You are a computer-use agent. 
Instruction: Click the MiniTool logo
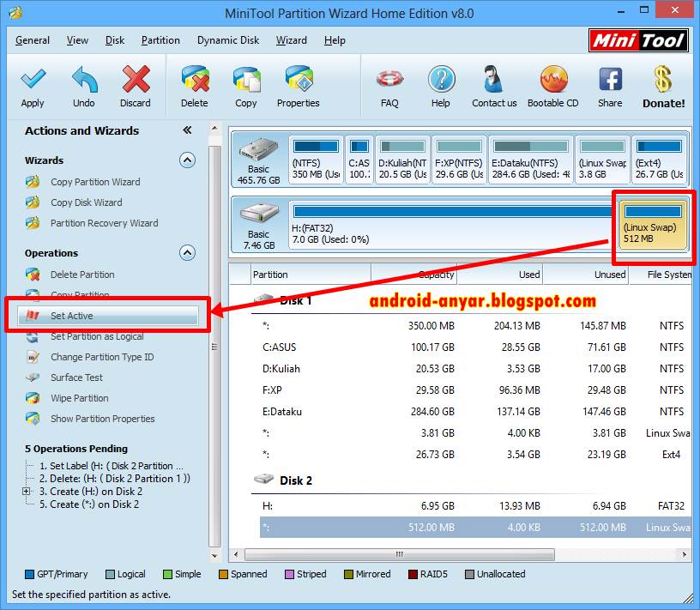(x=638, y=40)
